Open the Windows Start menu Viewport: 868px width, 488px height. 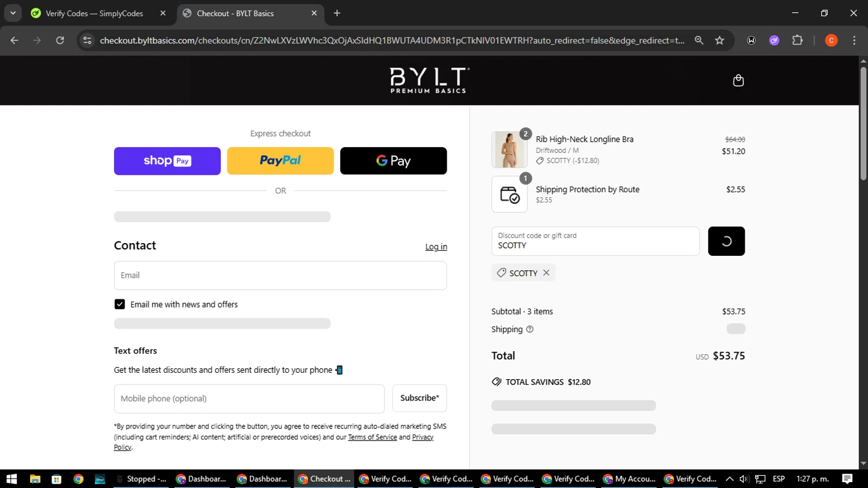coord(12,479)
